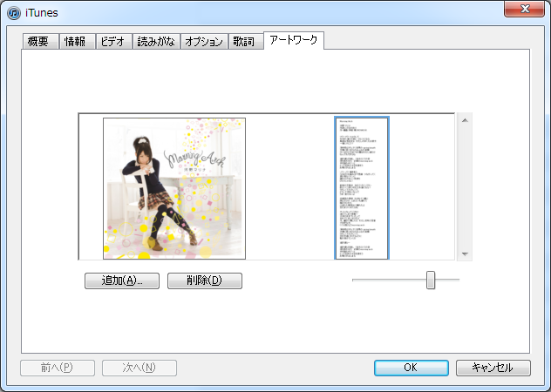Switch to the 概要 tab
551x392 pixels.
click(40, 42)
